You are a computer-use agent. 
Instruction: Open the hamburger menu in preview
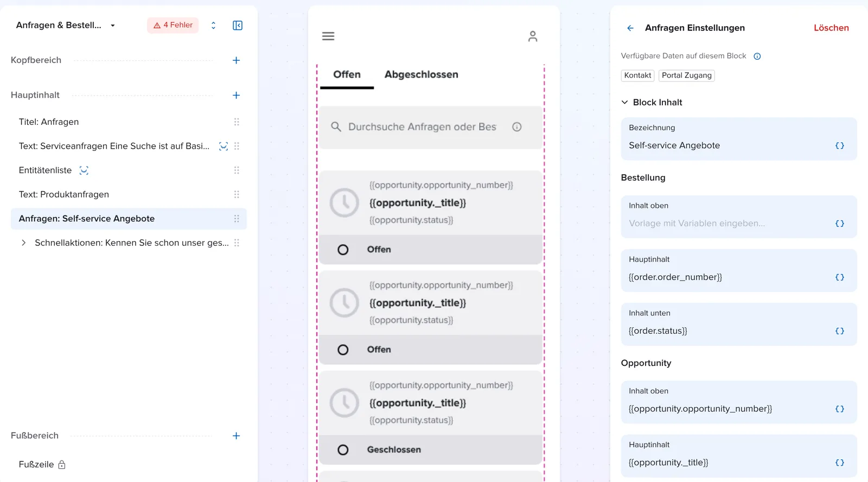point(328,36)
